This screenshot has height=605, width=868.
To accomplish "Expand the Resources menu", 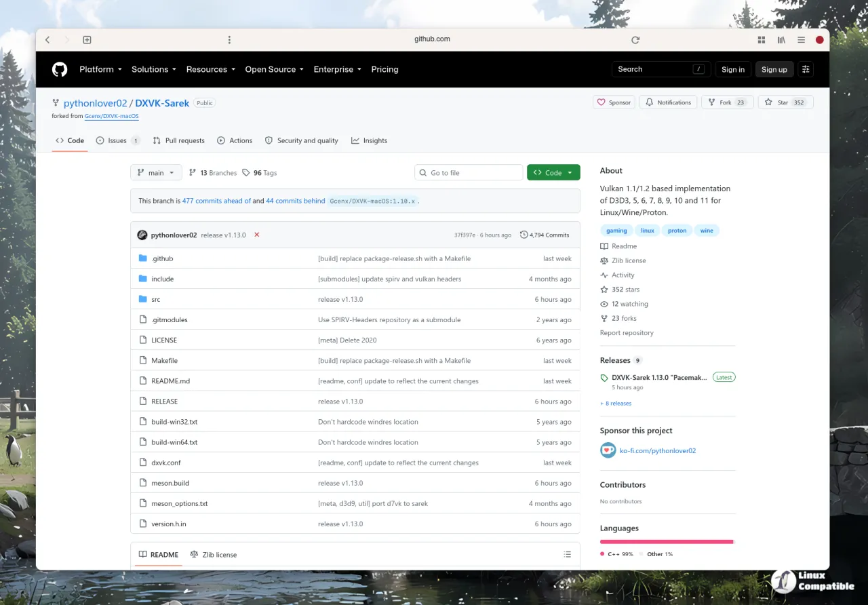I will point(211,69).
